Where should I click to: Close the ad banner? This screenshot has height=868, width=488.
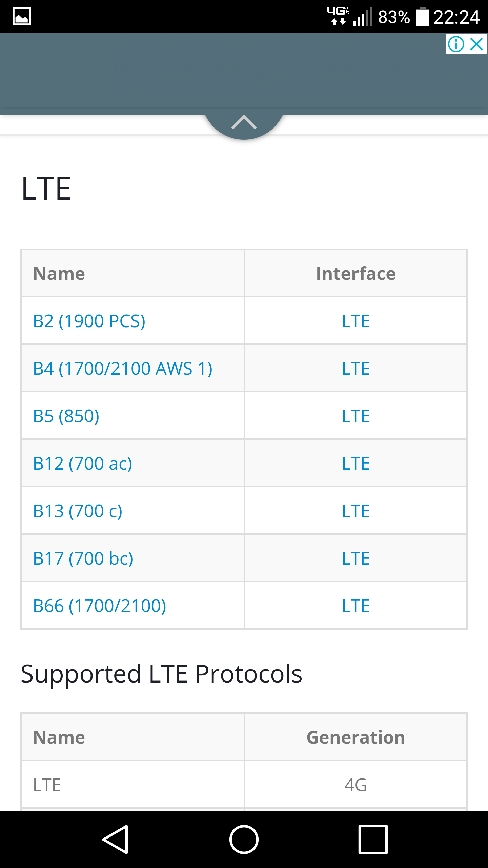[477, 44]
